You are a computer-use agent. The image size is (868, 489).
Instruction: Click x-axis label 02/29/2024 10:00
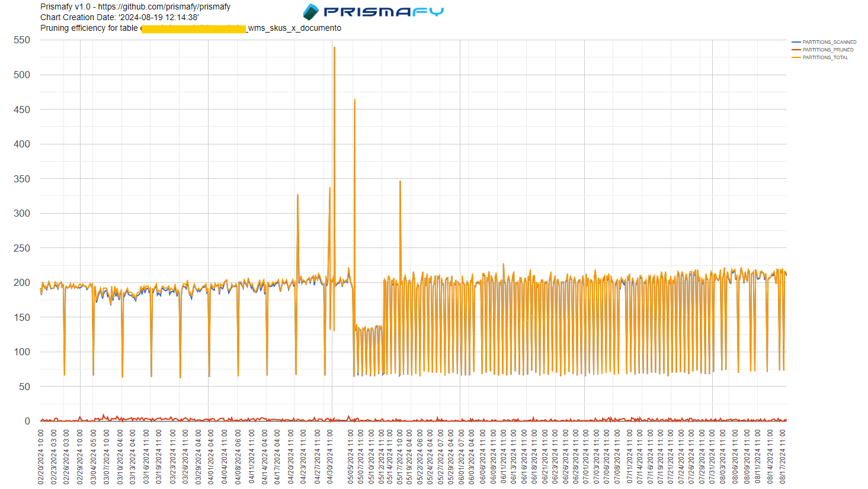click(x=80, y=457)
